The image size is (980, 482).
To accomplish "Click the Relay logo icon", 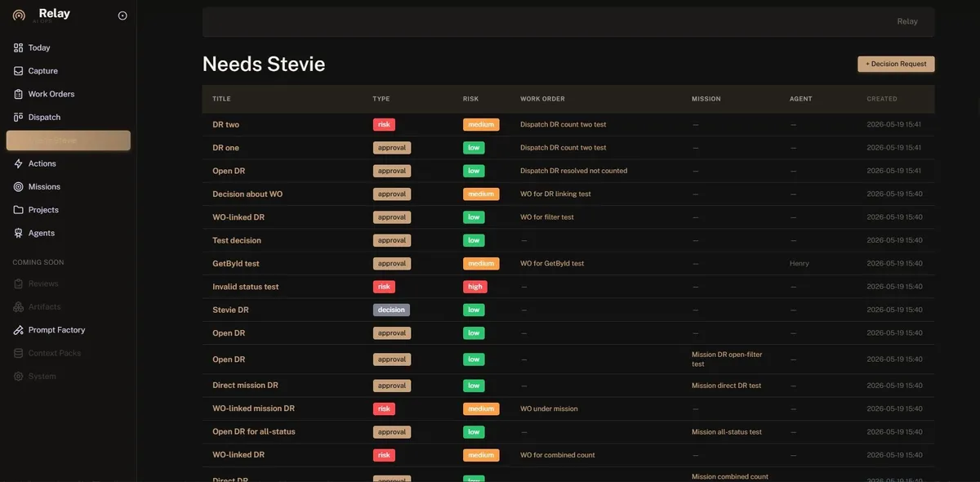I will 19,15.
